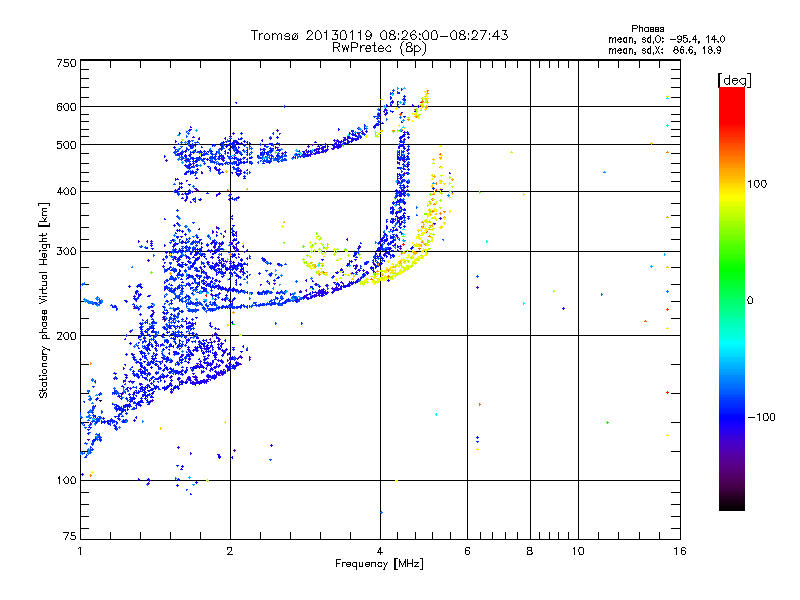Screen dimensions: 800x600
Task: Click the 'Stationary phase Virtual Height [km]' y-axis label
Action: (44, 301)
